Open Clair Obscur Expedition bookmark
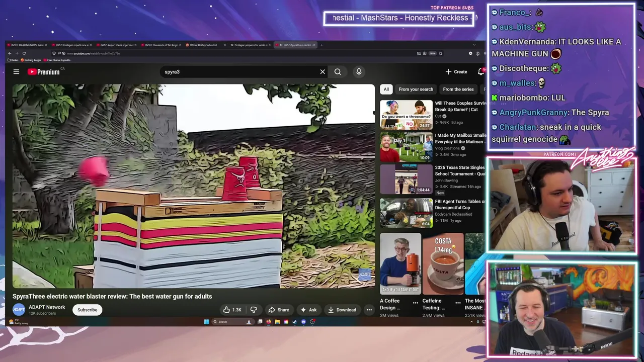Viewport: 644px width, 362px height. click(57, 60)
